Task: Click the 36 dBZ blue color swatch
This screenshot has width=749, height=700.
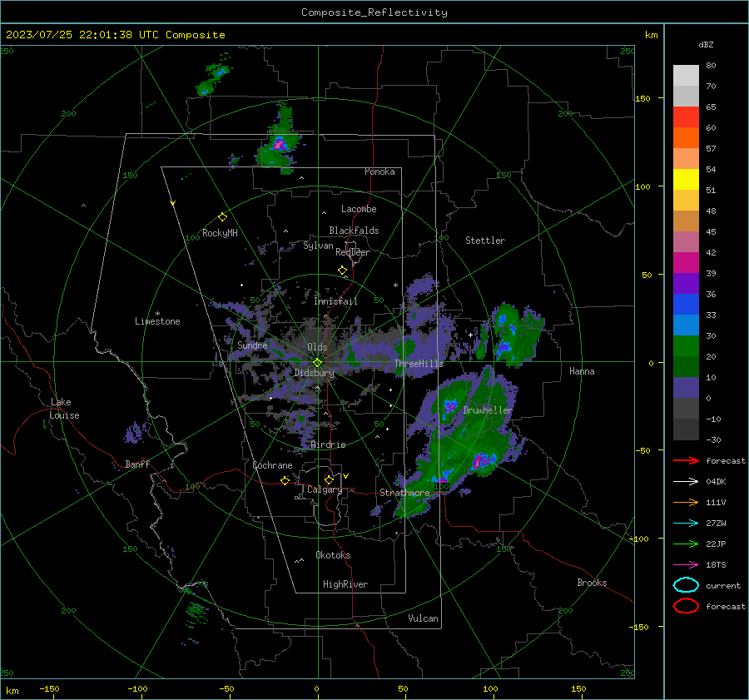Action: 686,304
